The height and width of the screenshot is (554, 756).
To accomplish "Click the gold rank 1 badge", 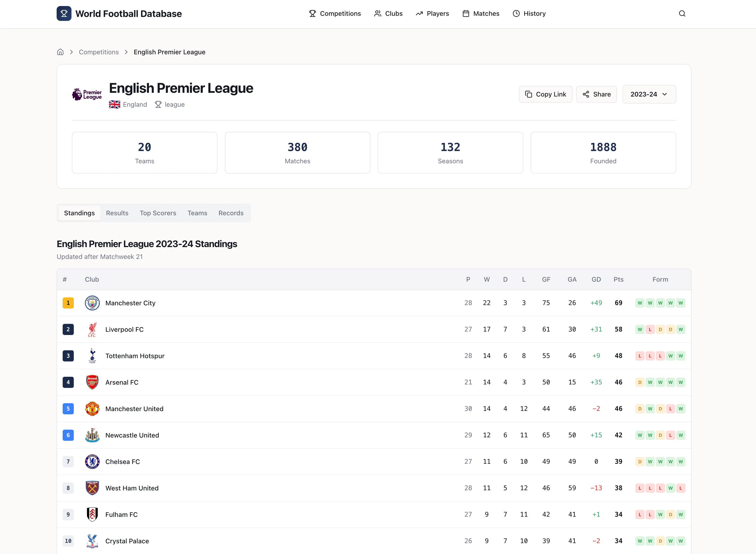I will (68, 303).
